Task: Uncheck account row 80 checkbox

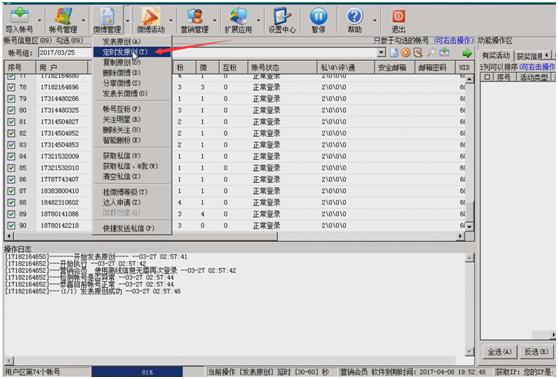Action: (11, 110)
